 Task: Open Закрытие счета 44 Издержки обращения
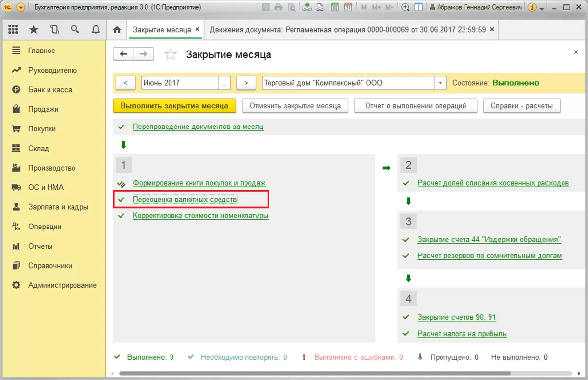(x=489, y=239)
